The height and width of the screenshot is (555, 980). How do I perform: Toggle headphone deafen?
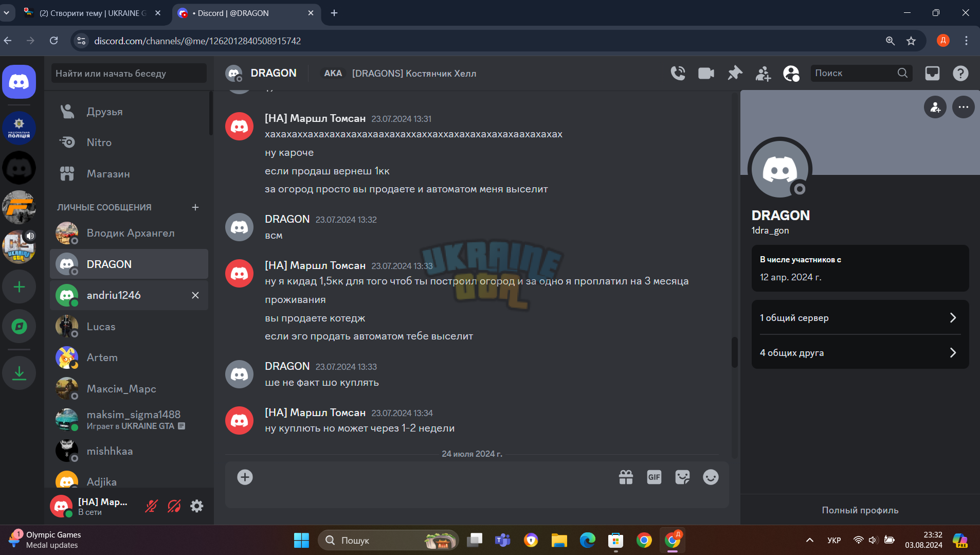click(174, 506)
